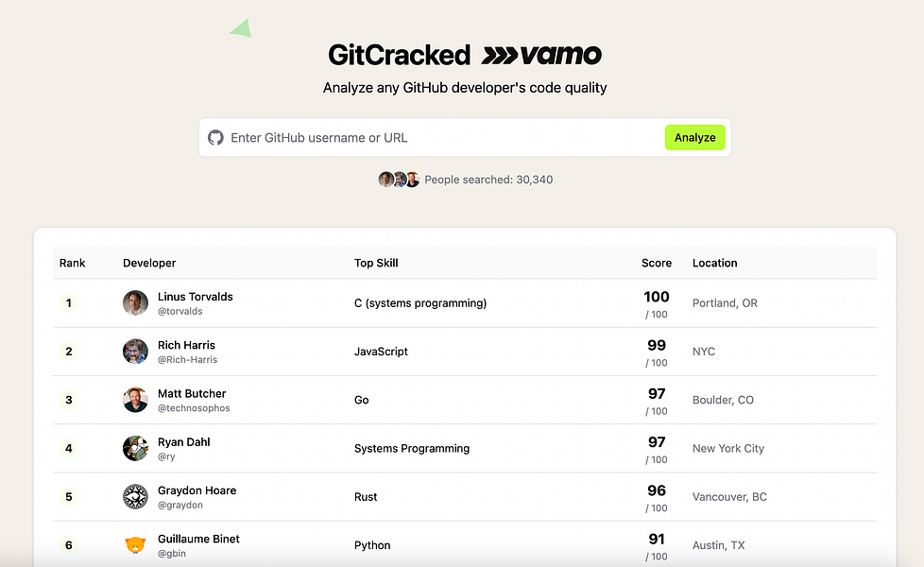The width and height of the screenshot is (924, 567).
Task: Click the green triangle decoration near the top
Action: click(240, 27)
